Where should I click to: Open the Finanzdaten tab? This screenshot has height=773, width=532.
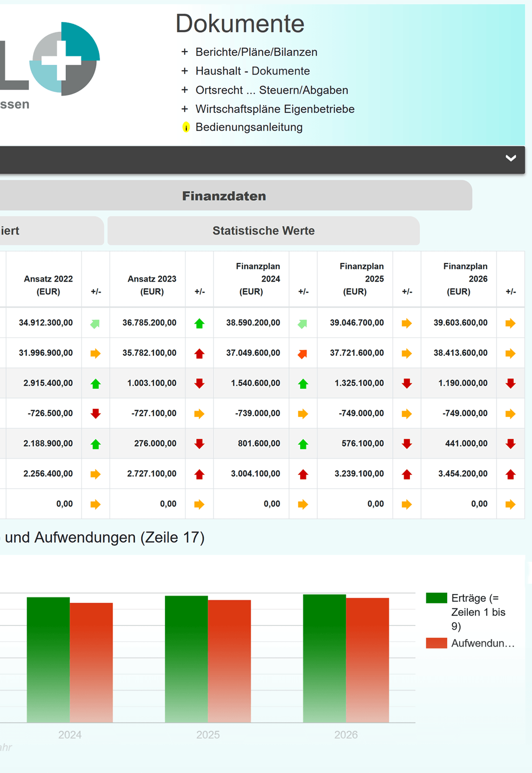(224, 196)
